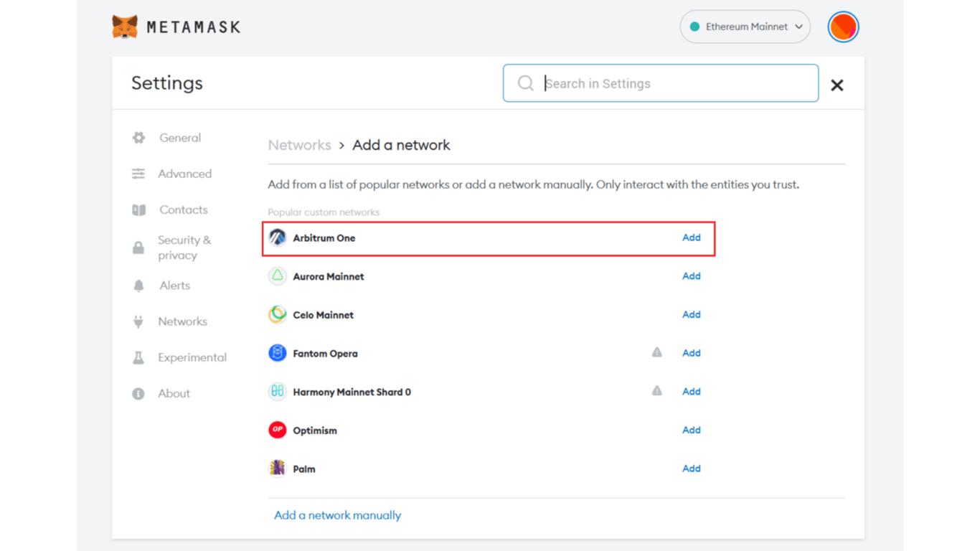Click the Aurora Mainnet network logo

[277, 275]
